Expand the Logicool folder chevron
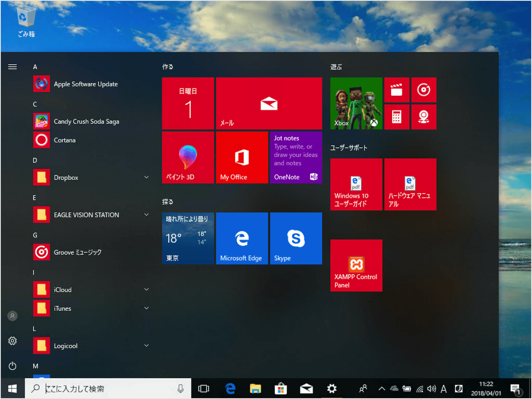 point(146,345)
